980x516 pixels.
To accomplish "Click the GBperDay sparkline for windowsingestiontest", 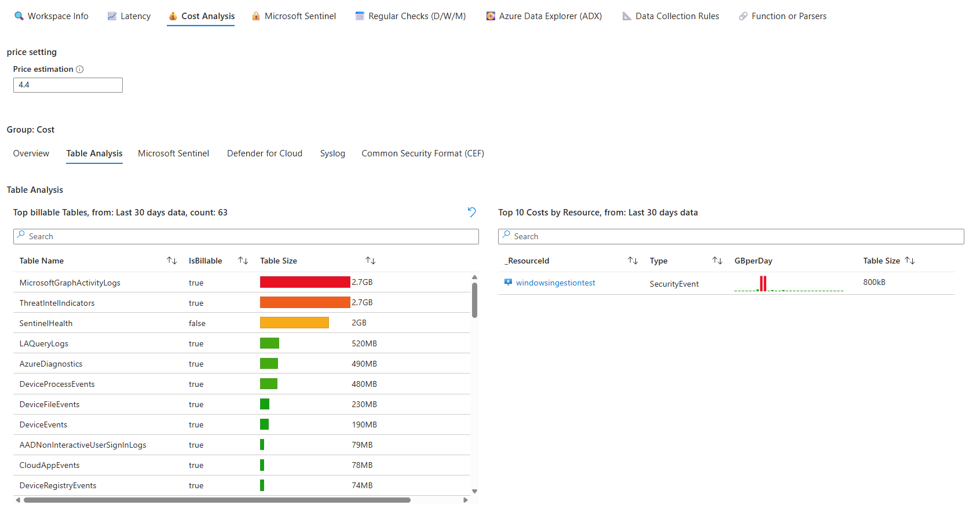I will 789,283.
